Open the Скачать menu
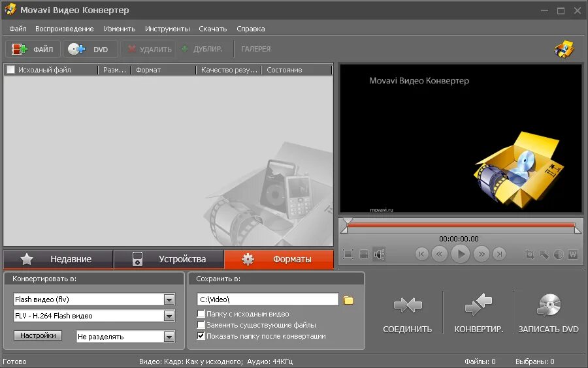 point(212,29)
